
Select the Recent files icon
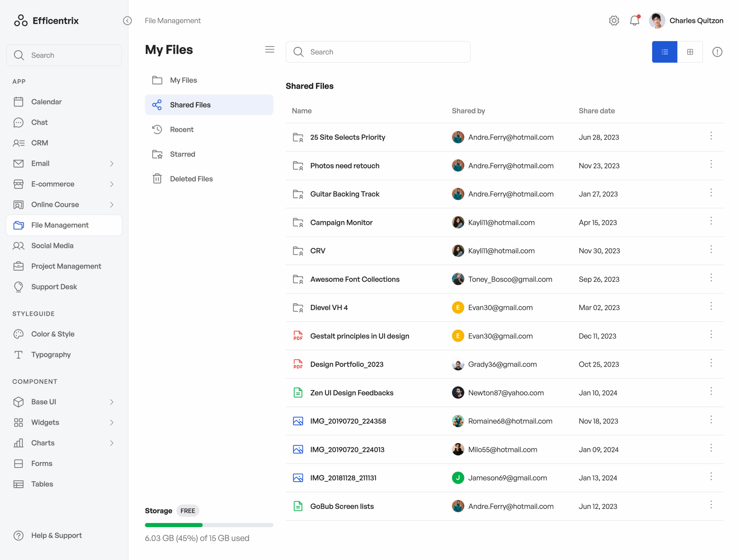[x=157, y=129]
